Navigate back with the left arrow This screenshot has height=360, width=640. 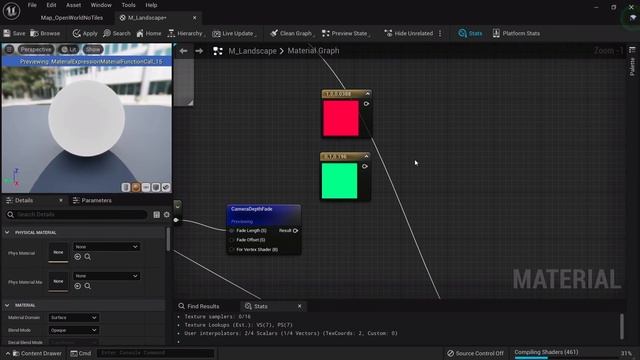[184, 51]
